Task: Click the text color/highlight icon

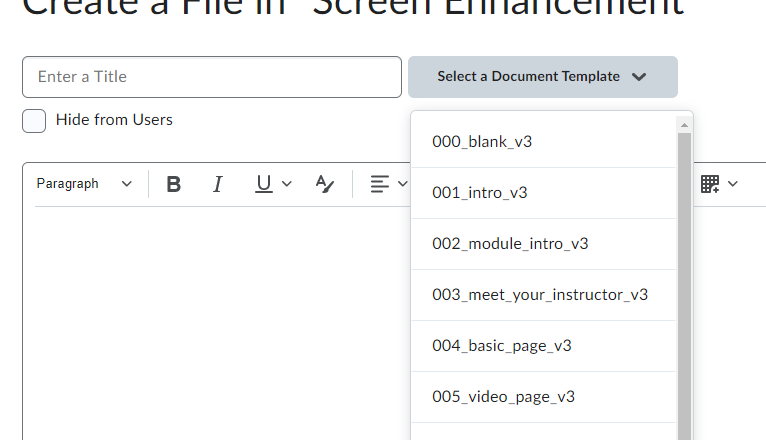Action: 324,184
